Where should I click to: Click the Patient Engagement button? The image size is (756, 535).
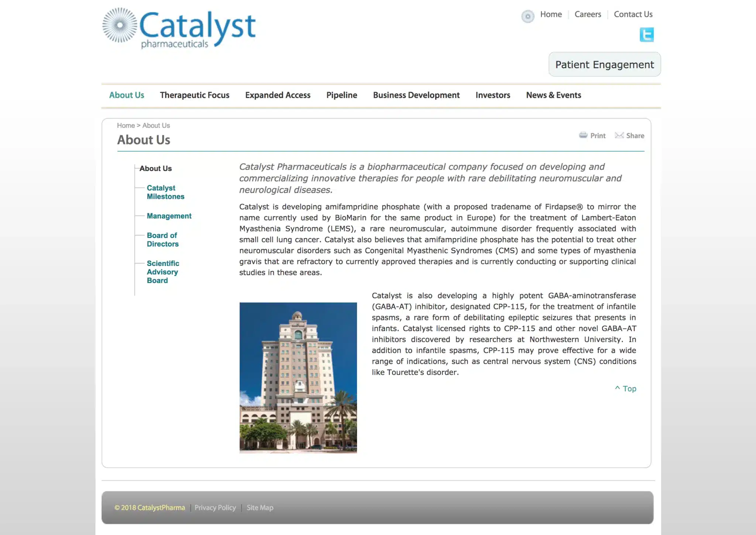[605, 64]
